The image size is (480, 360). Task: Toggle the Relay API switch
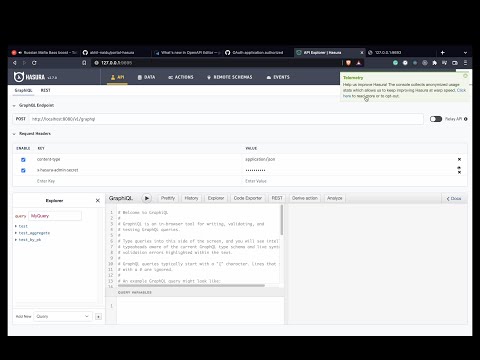(x=436, y=119)
